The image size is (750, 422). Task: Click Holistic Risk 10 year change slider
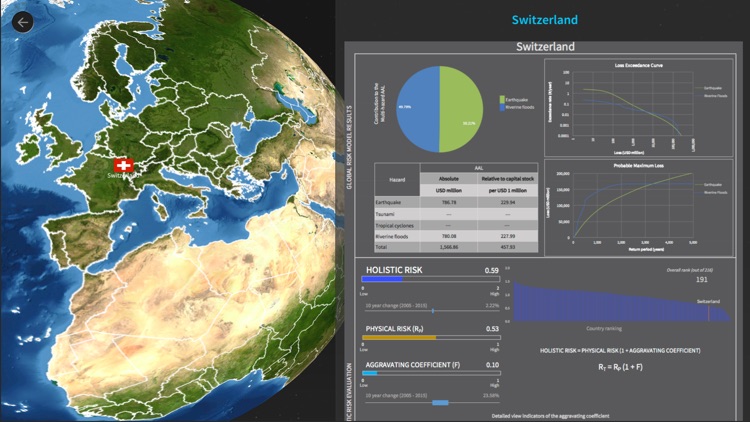[432, 311]
